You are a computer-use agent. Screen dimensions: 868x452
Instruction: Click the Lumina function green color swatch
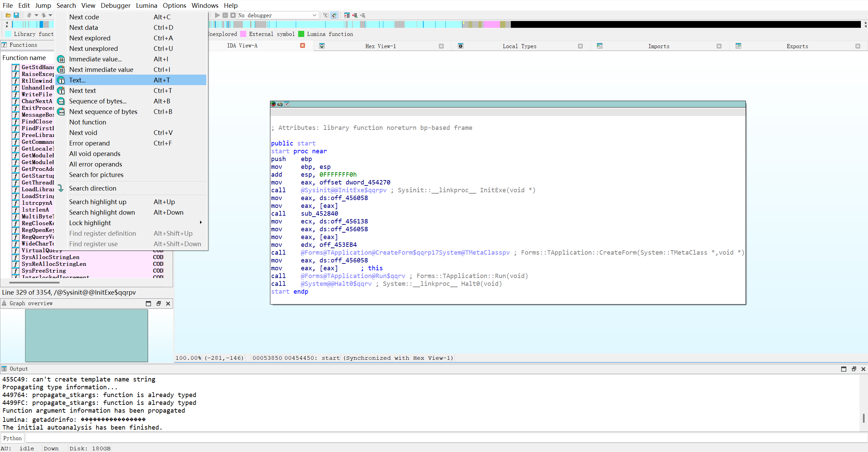(x=301, y=34)
